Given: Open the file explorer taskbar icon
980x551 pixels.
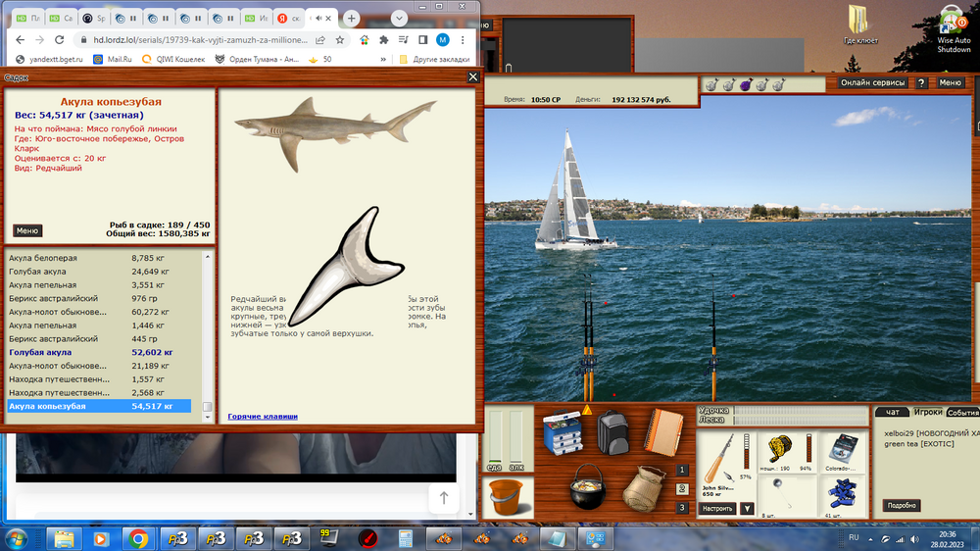Looking at the screenshot, I should [64, 538].
